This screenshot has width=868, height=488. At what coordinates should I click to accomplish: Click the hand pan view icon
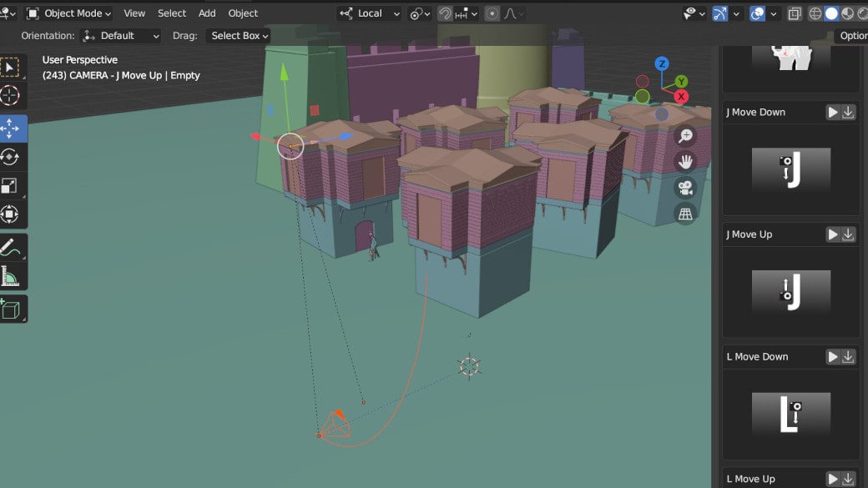(685, 162)
